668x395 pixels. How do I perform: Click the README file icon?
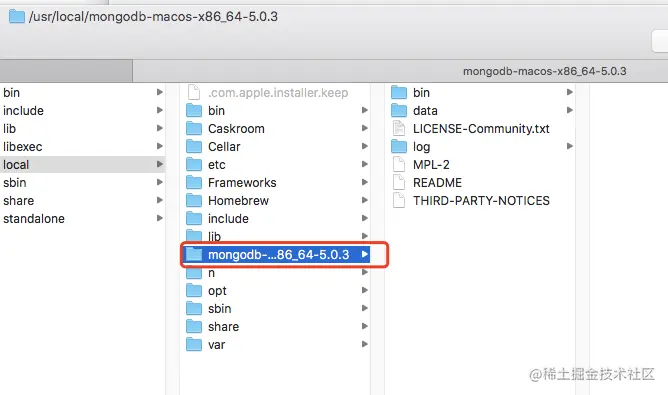pos(399,182)
